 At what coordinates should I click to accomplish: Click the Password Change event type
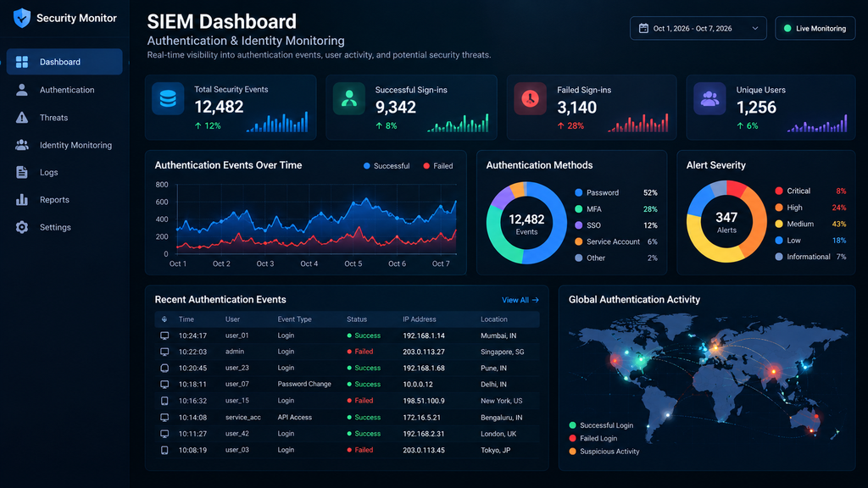point(304,384)
